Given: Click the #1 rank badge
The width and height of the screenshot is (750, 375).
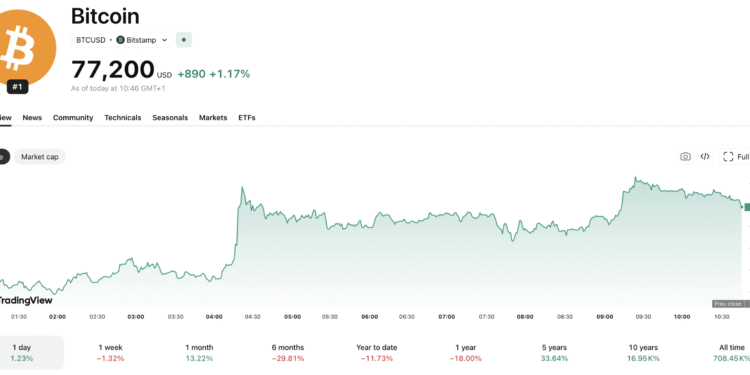Looking at the screenshot, I should coord(18,87).
